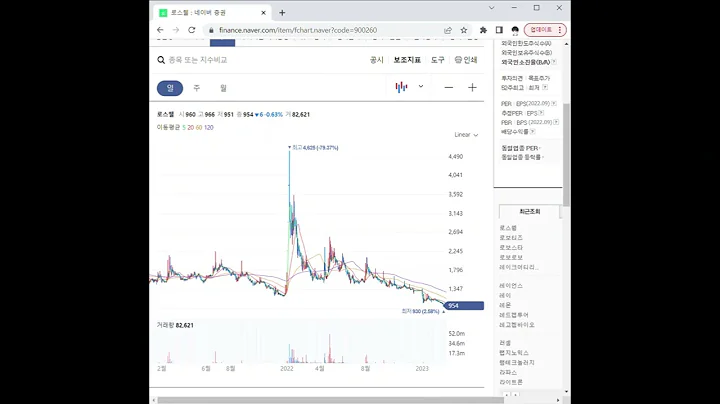Open the 동일업종 등락률 link
Image resolution: width=720 pixels, height=404 pixels.
click(x=522, y=157)
